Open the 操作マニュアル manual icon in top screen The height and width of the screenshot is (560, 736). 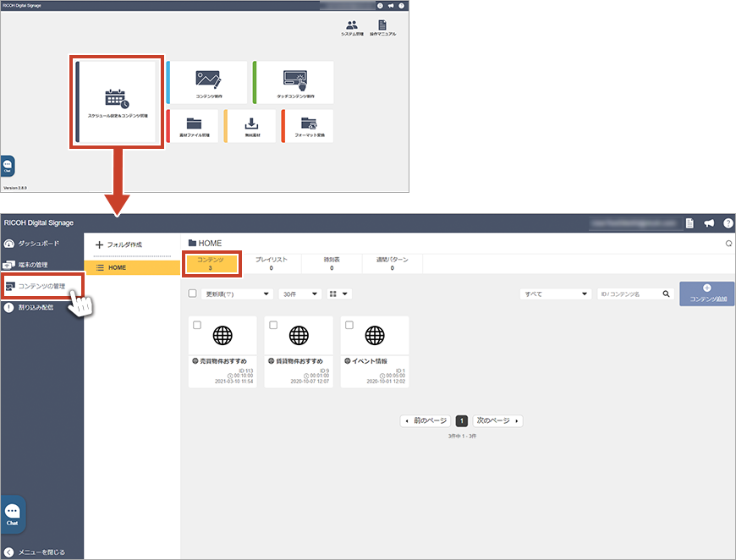click(x=382, y=28)
